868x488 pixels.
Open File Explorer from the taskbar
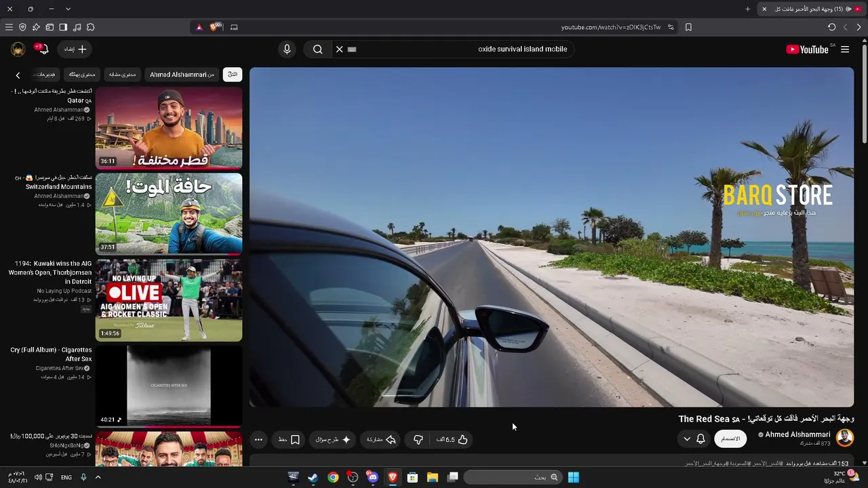pos(432,477)
